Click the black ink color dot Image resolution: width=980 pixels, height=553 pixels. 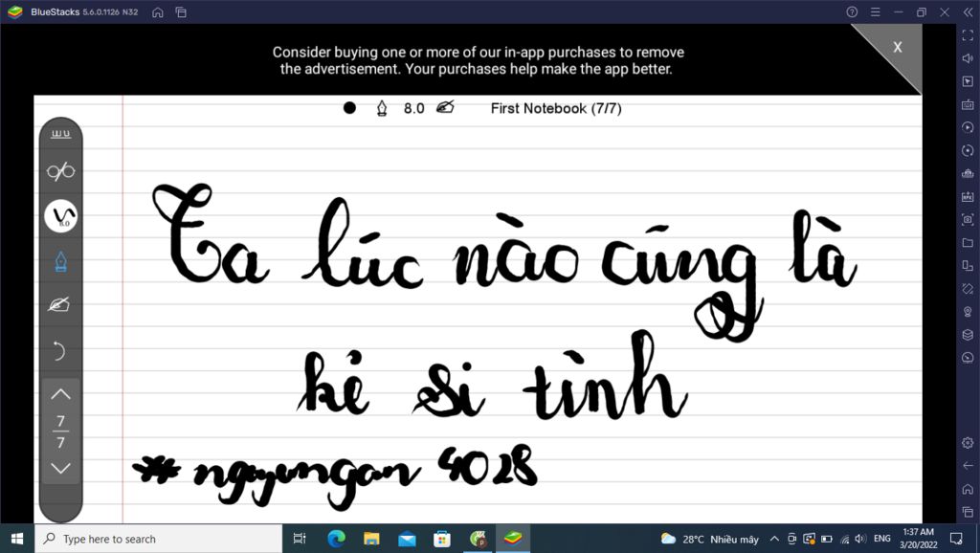349,108
